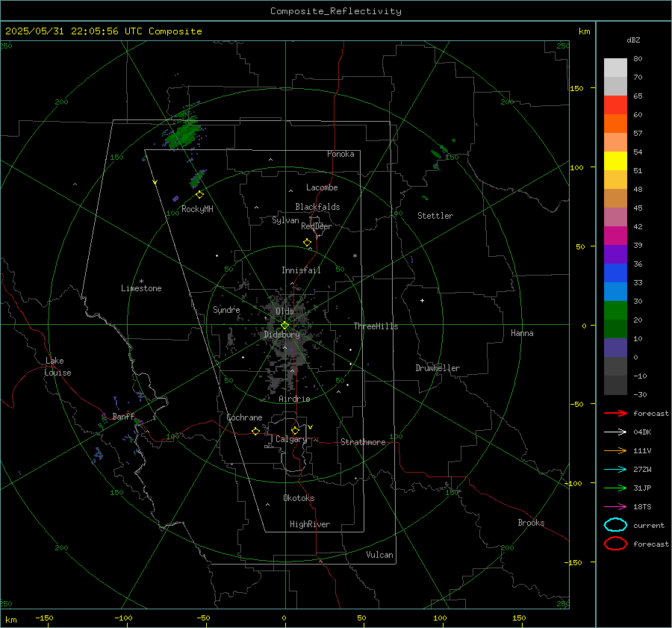Click the Lacombe label
The image size is (672, 628).
(x=322, y=187)
